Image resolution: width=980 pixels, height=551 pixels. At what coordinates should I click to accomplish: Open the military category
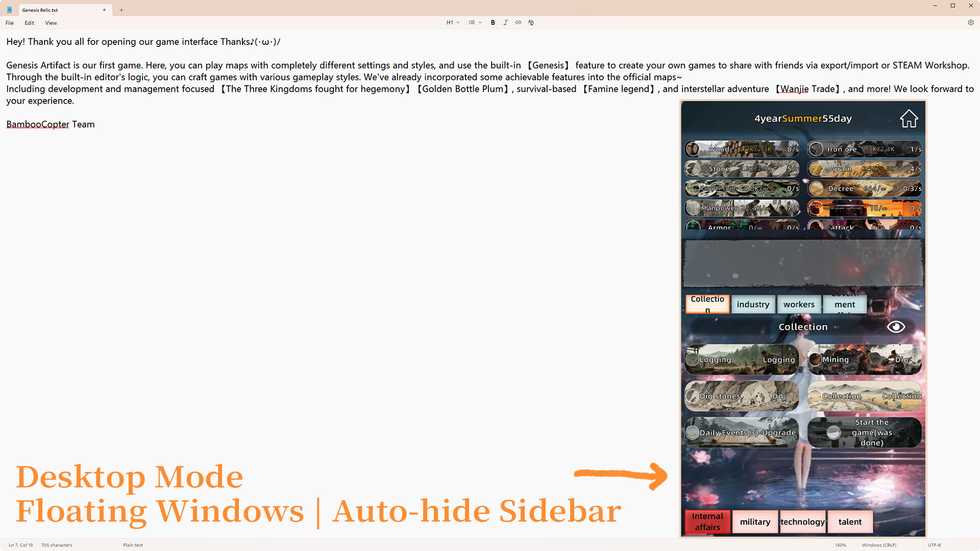coord(755,521)
